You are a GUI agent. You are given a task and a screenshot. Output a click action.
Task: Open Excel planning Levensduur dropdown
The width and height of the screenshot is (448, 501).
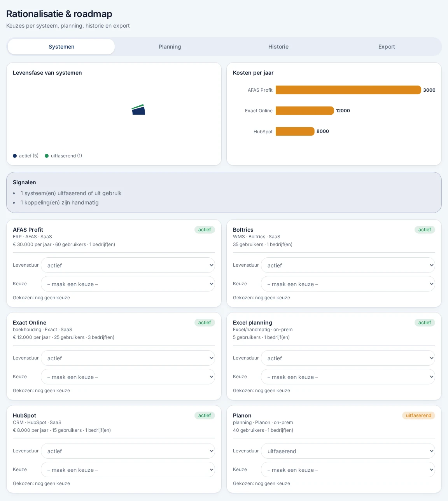click(348, 358)
